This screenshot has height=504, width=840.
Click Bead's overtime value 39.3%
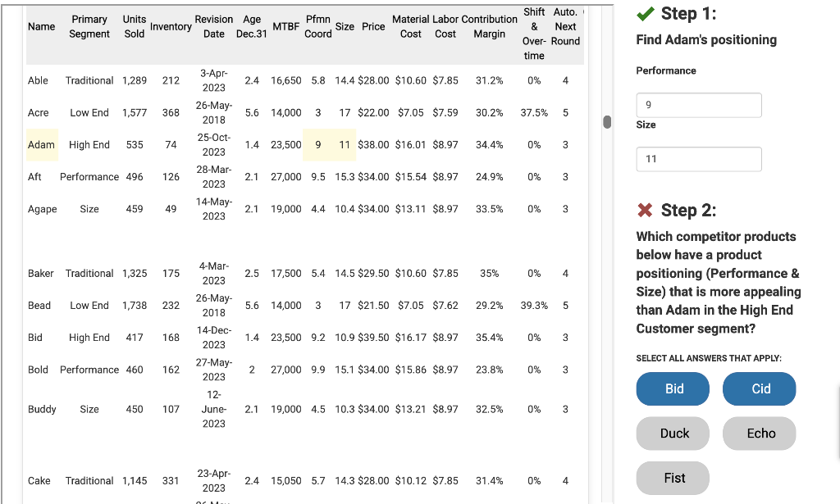click(x=534, y=306)
